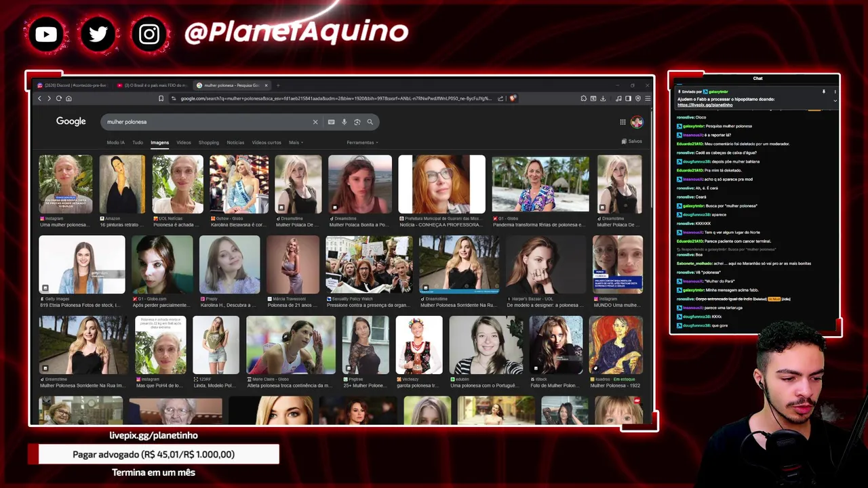
Task: Open the Vídeos curtos tab
Action: coord(267,142)
